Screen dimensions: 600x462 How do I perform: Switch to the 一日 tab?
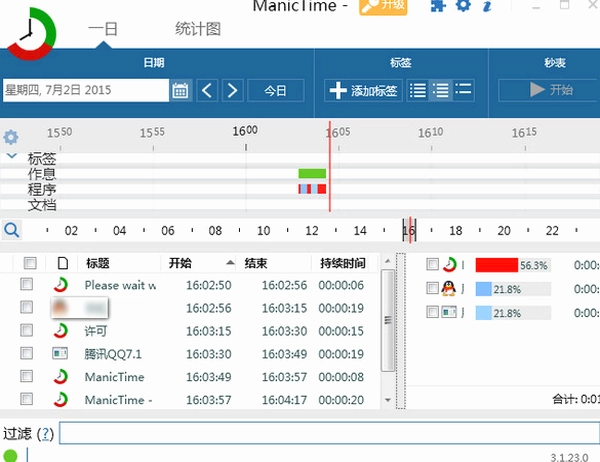(x=103, y=29)
